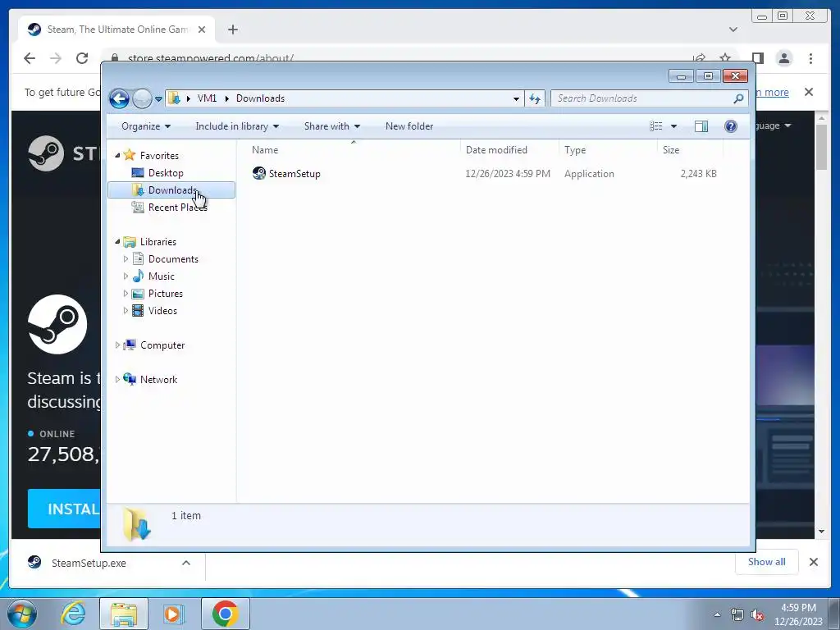Viewport: 840px width, 630px height.
Task: Collapse the Libraries group
Action: pyautogui.click(x=117, y=242)
